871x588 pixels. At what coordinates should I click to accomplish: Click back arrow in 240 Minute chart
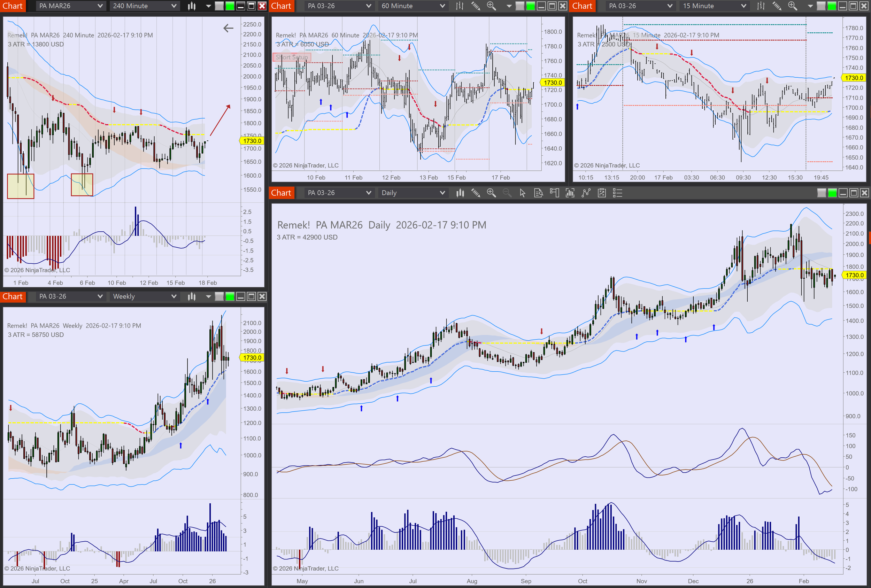(x=228, y=28)
